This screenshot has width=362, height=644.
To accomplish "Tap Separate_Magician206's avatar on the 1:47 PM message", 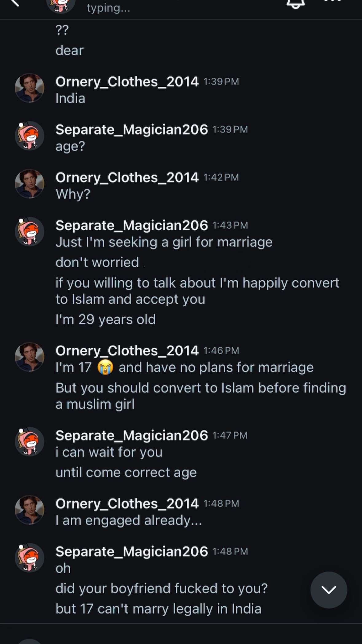I will 29,442.
